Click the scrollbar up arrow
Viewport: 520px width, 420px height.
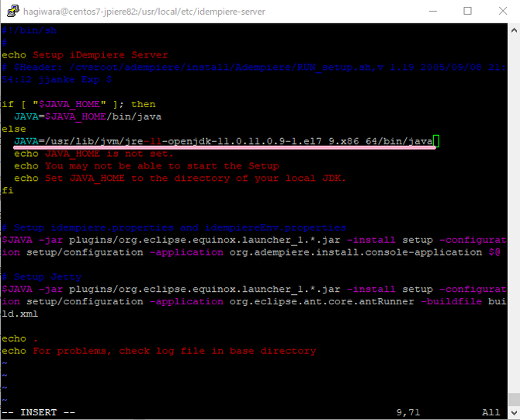coord(514,30)
